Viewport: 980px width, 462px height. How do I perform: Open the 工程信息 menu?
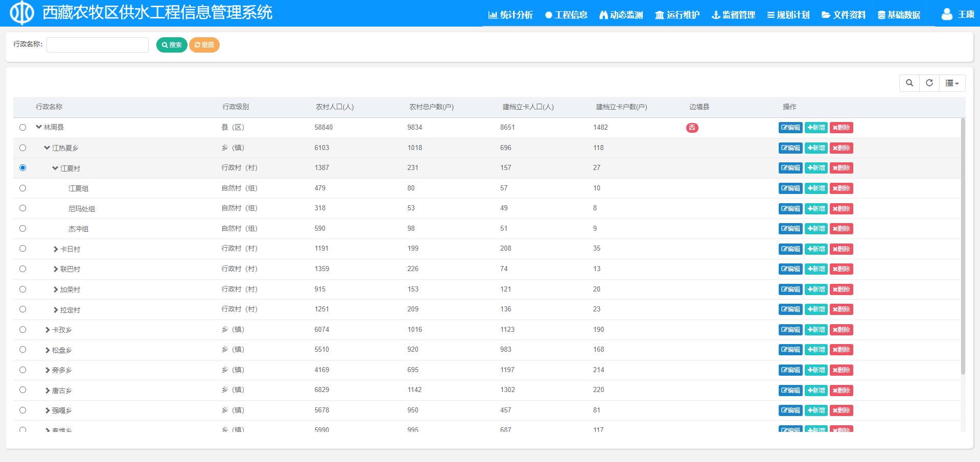pos(566,15)
